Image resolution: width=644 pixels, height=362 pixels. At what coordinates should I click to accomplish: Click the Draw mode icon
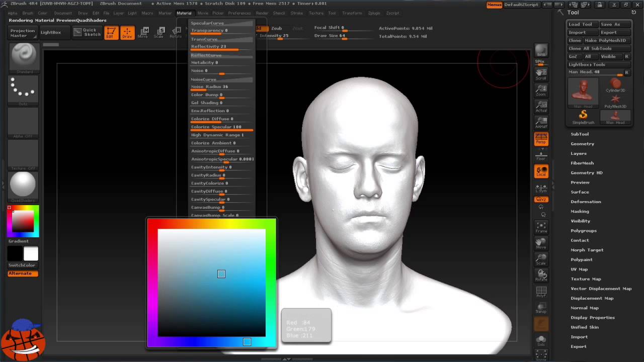[x=127, y=33]
